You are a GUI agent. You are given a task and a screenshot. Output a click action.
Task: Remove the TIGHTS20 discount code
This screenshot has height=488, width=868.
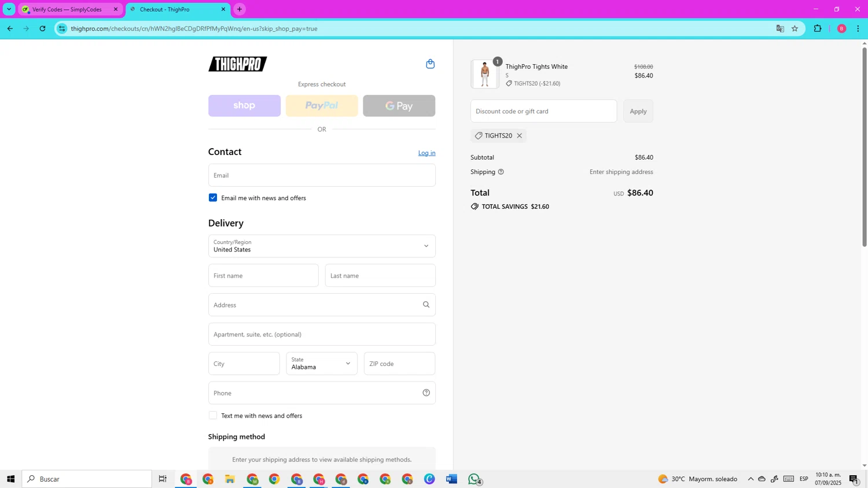(x=519, y=136)
